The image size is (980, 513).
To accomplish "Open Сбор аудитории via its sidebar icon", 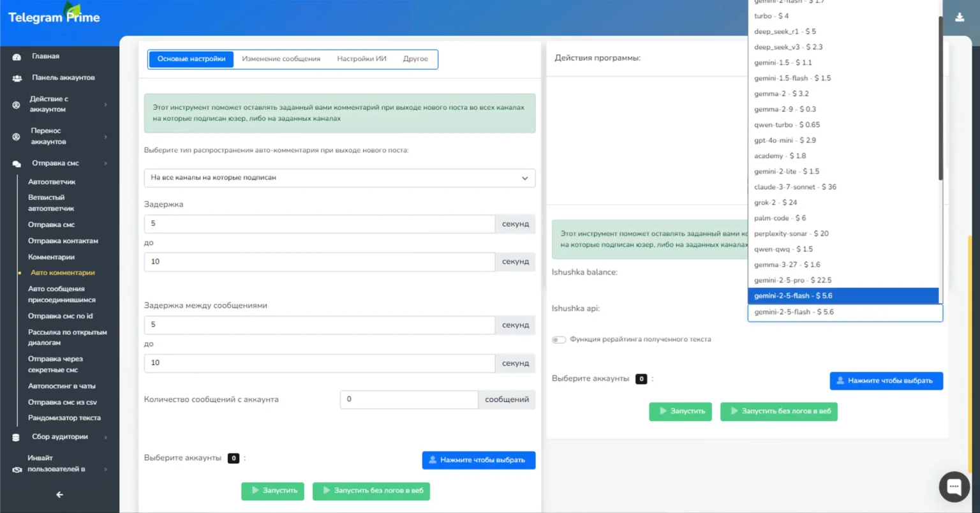I will pyautogui.click(x=15, y=437).
